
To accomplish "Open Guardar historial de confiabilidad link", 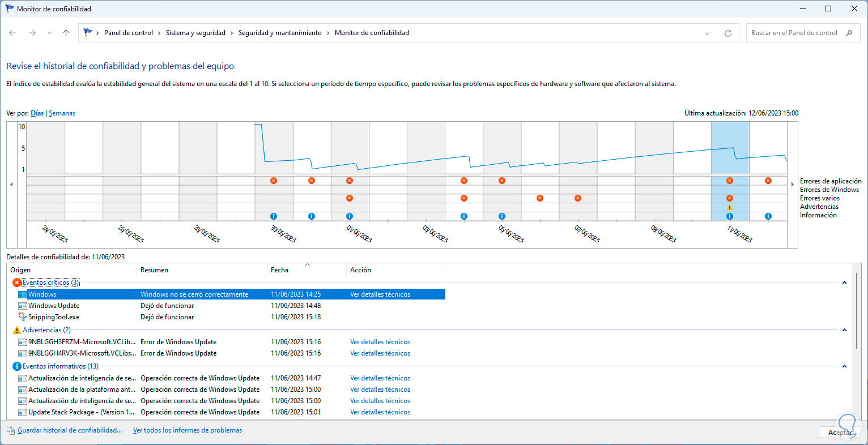I will 70,430.
